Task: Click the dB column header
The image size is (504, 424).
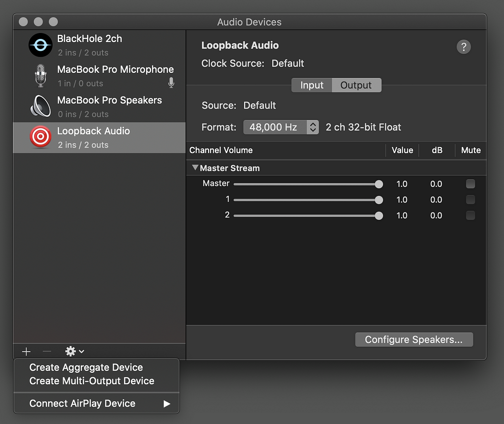Action: pyautogui.click(x=437, y=150)
